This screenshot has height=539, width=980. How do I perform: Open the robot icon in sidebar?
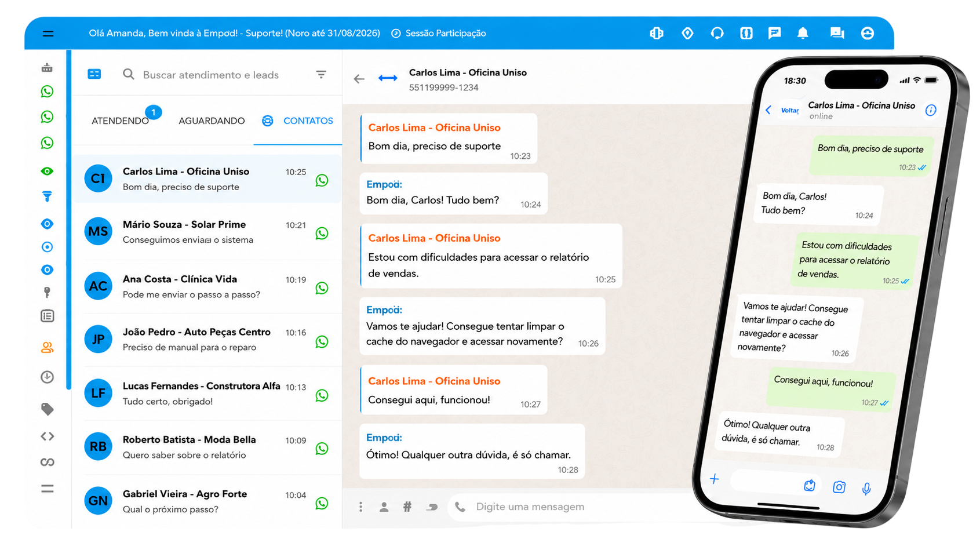tap(47, 68)
